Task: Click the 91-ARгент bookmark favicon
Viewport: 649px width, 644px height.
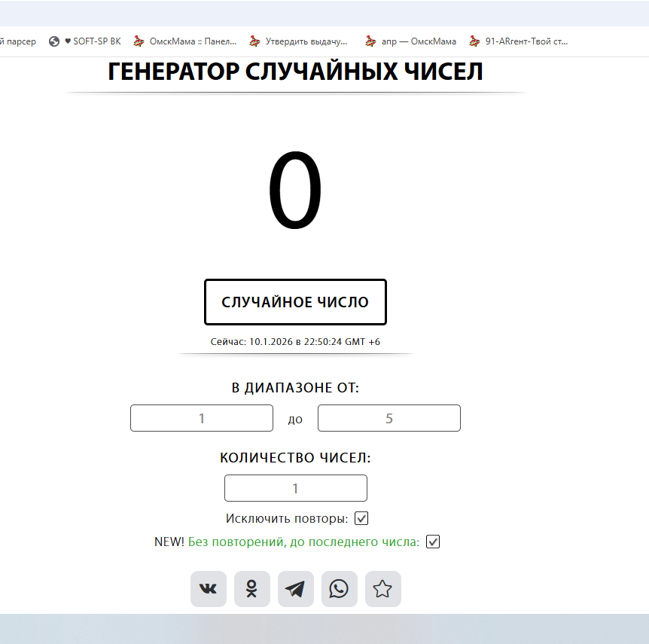Action: point(474,41)
